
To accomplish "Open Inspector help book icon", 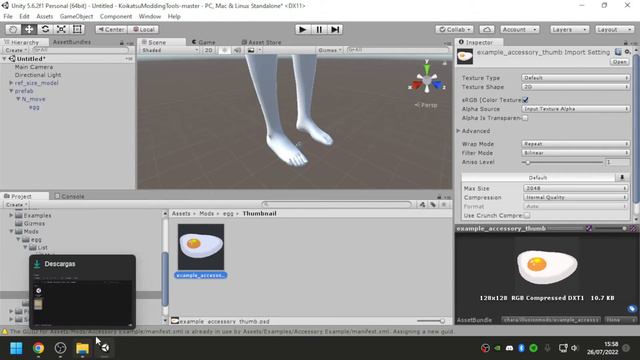I will [618, 52].
